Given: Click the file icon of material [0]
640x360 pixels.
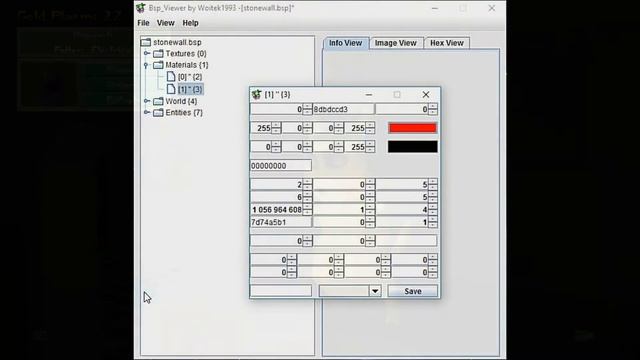Looking at the screenshot, I should [171, 77].
